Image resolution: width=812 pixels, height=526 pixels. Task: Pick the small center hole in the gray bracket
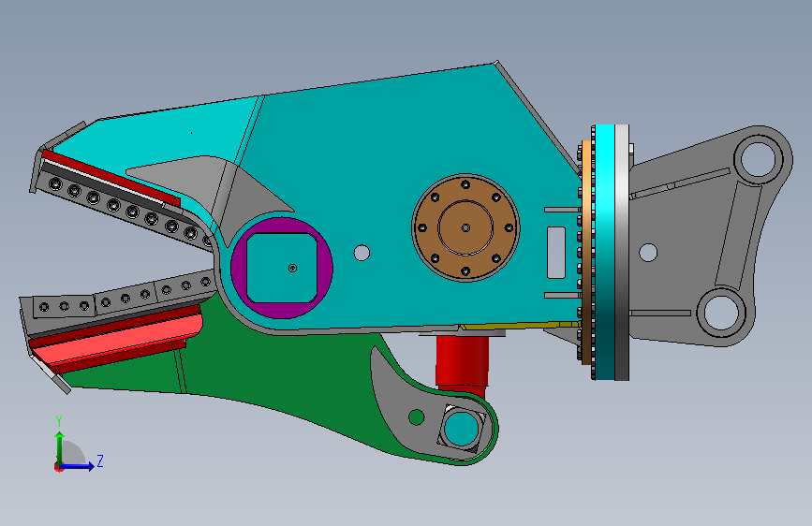click(648, 253)
